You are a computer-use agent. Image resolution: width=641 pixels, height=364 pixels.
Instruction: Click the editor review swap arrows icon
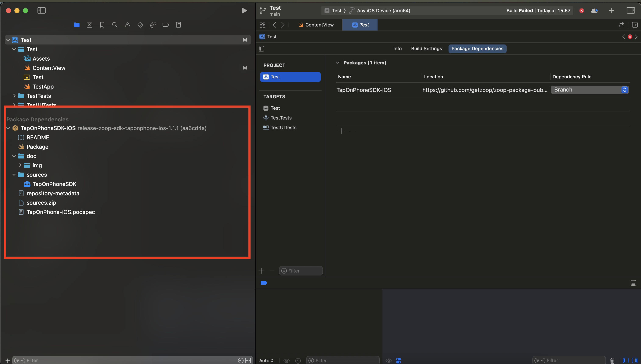(621, 25)
